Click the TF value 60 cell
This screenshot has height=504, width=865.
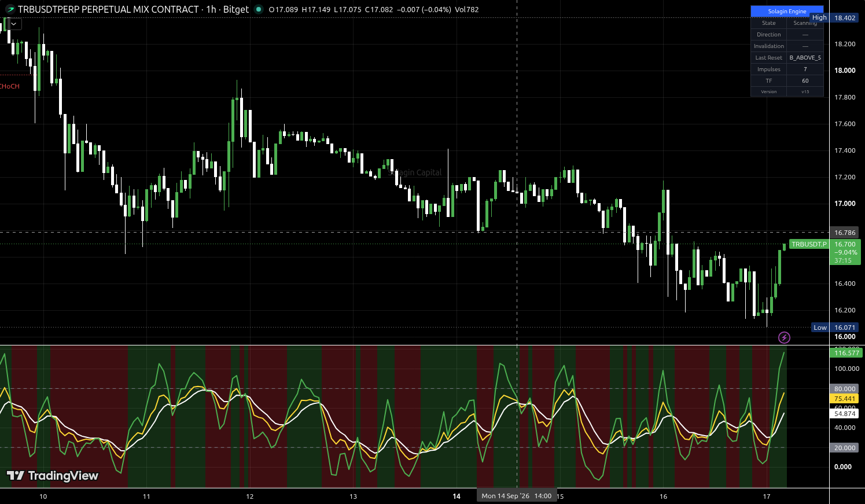(x=805, y=81)
